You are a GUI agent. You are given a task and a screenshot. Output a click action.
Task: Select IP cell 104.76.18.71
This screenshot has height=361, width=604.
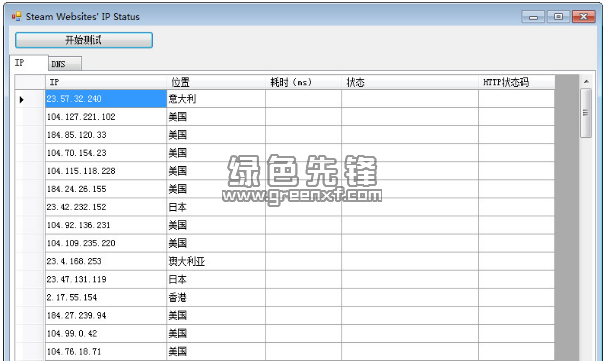pyautogui.click(x=106, y=352)
